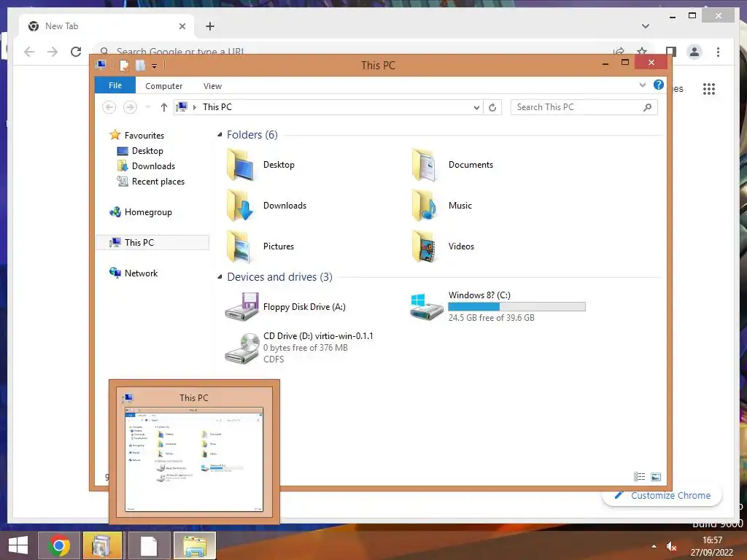Screen dimensions: 747x560
Task: Toggle Chrome side panel icon
Action: click(x=671, y=52)
